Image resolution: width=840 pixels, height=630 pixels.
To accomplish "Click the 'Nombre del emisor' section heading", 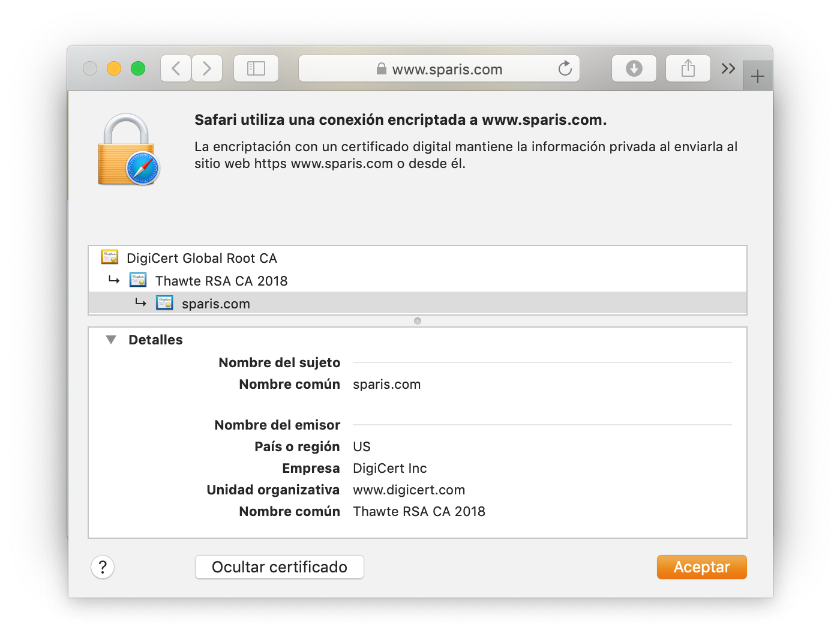I will [277, 425].
